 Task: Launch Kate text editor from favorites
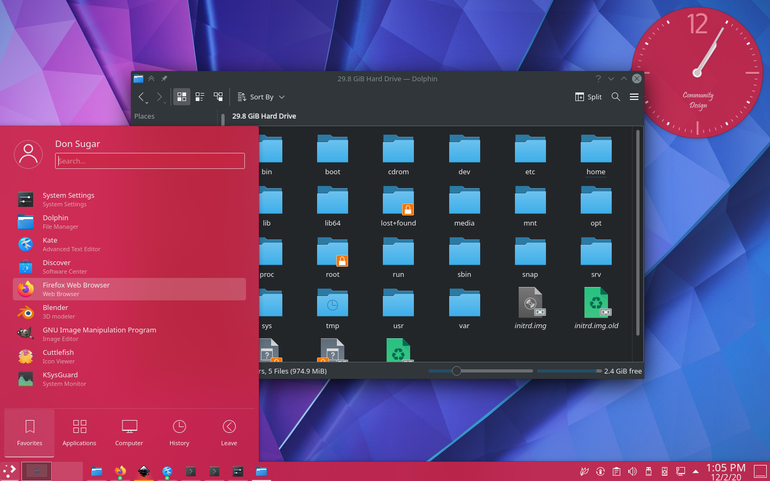[129, 244]
